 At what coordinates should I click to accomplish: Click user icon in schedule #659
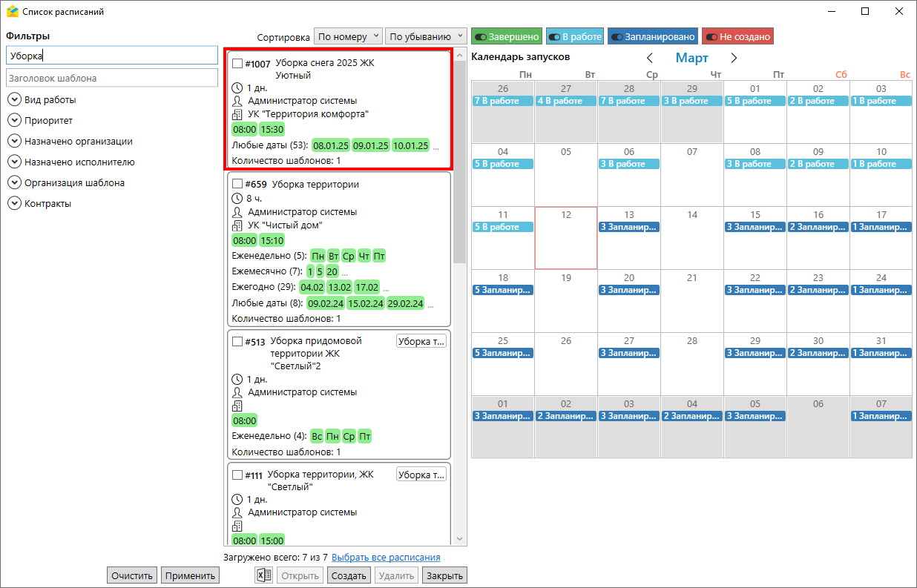[x=237, y=212]
